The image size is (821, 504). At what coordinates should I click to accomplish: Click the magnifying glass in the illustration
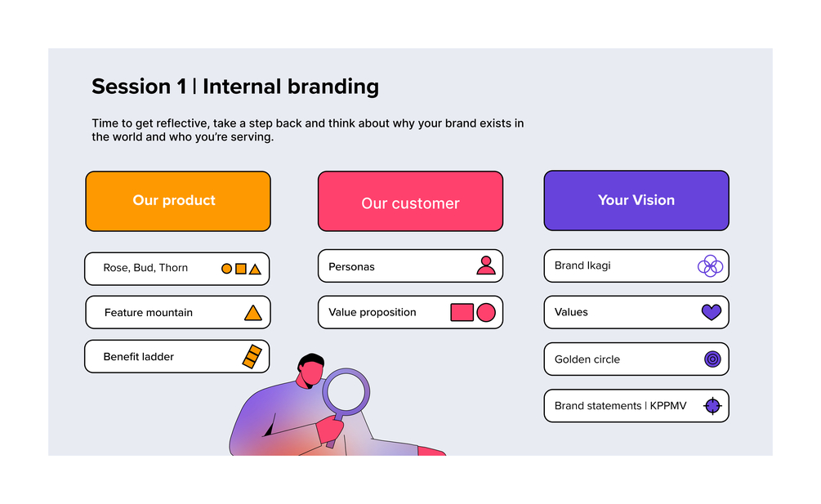pyautogui.click(x=346, y=392)
